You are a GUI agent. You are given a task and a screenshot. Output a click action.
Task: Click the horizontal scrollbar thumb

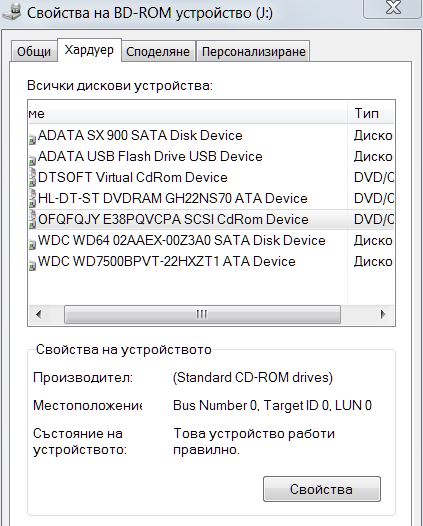[x=202, y=314]
